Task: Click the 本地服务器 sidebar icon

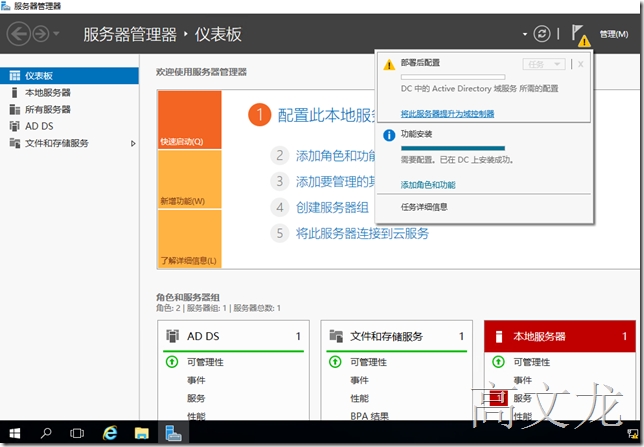Action: 15,92
